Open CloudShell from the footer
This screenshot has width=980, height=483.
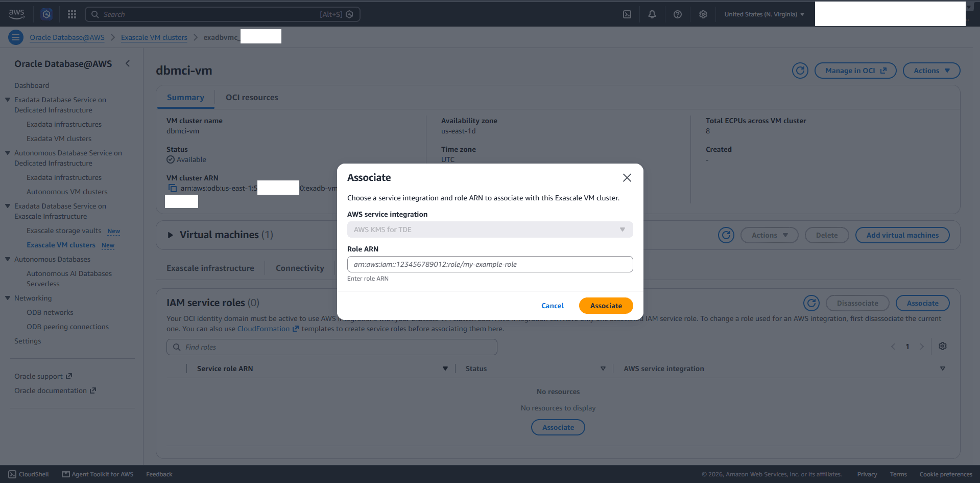pyautogui.click(x=29, y=474)
